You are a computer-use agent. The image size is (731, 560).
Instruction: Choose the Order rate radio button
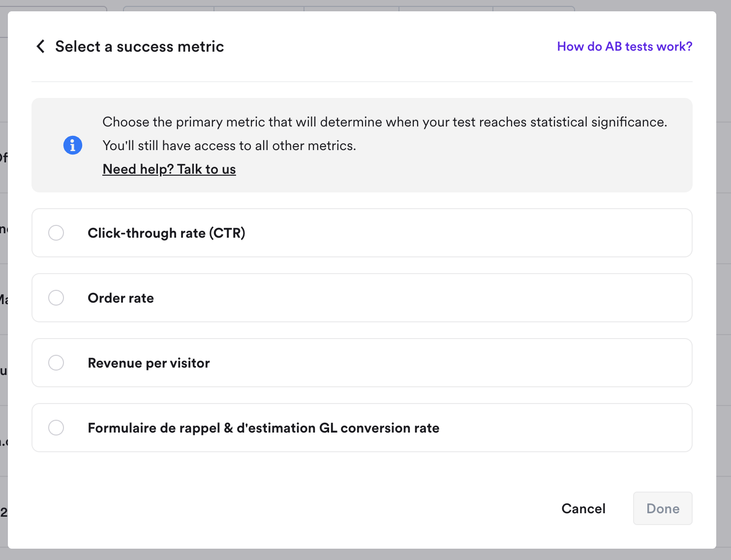coord(56,298)
